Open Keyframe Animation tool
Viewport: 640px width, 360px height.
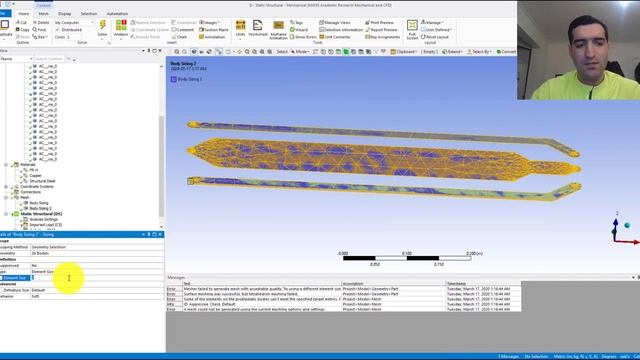coord(278,29)
